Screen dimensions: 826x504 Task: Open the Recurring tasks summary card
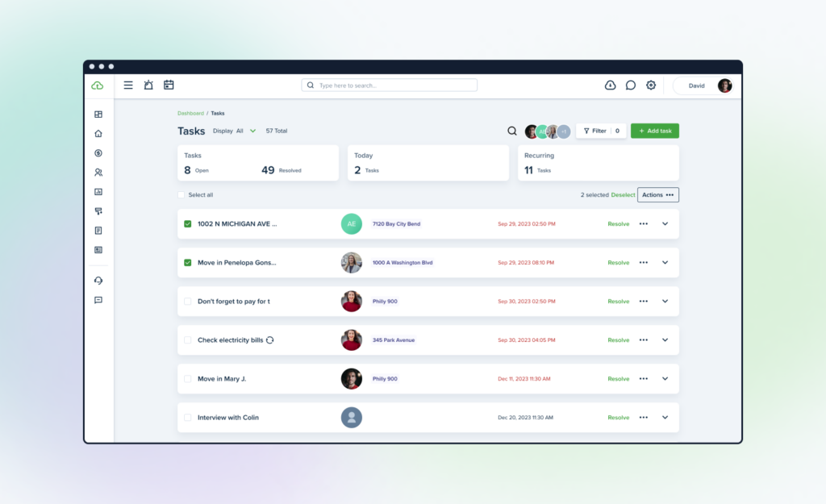pos(599,163)
